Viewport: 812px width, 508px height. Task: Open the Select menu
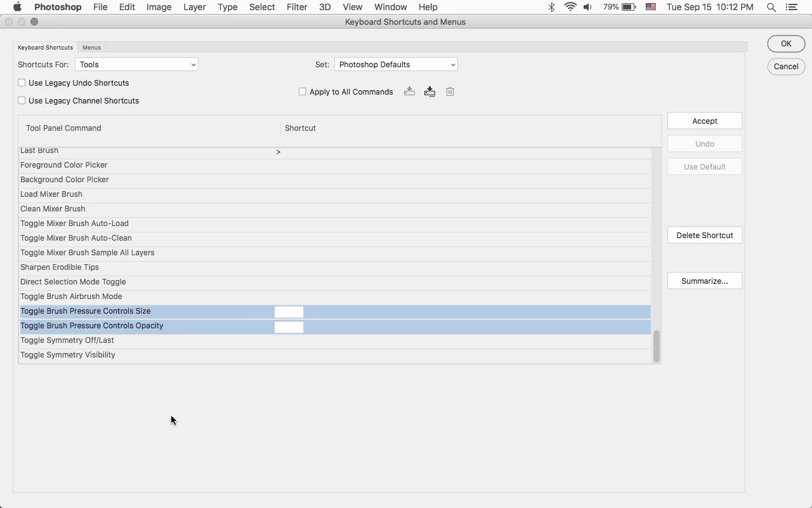click(262, 7)
